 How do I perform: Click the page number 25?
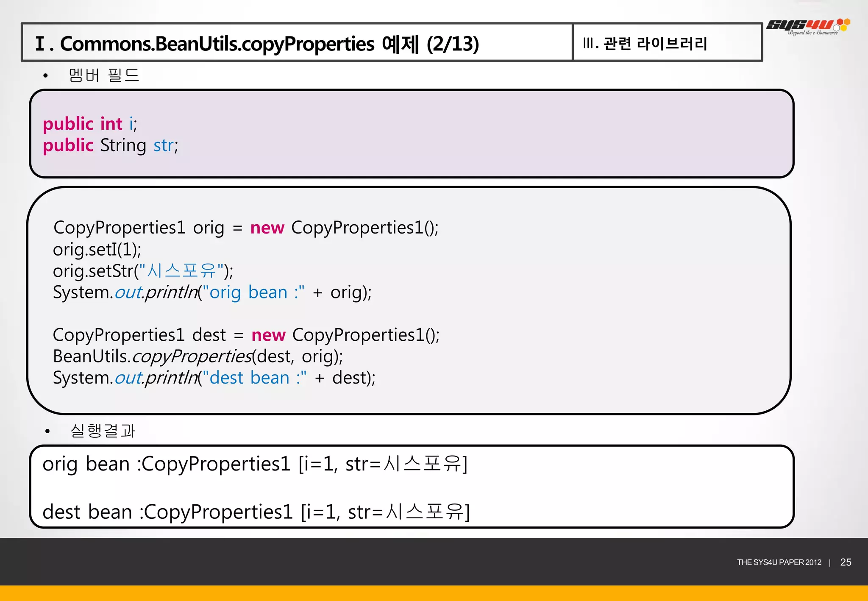coord(846,562)
